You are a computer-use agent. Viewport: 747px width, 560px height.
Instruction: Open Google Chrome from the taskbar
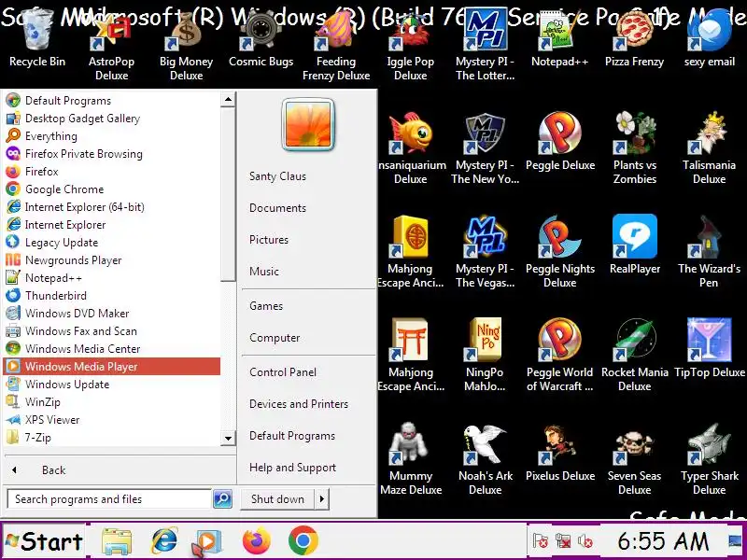(303, 541)
